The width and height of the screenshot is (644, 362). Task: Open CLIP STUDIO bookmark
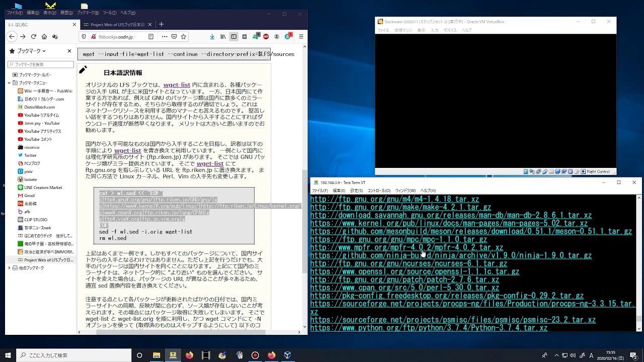pyautogui.click(x=36, y=220)
